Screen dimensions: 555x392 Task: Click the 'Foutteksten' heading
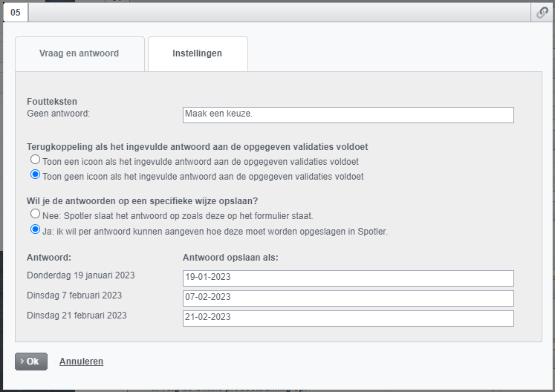point(52,102)
